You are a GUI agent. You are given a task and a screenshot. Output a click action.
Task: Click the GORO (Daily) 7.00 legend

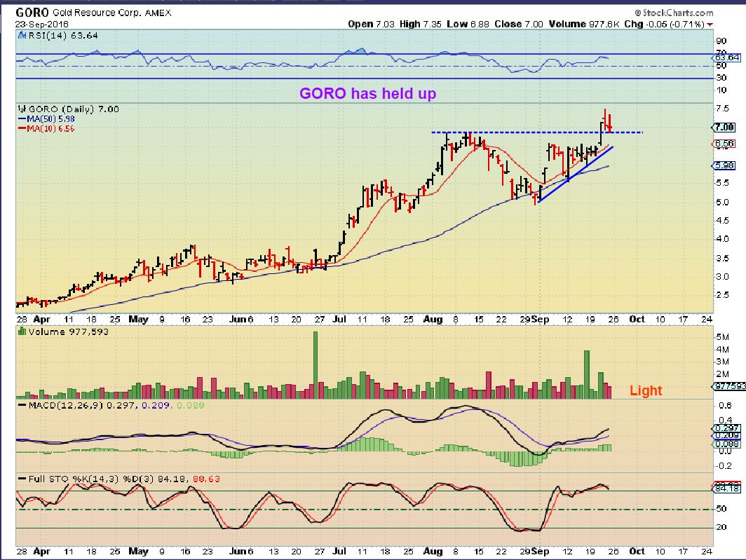pos(74,109)
